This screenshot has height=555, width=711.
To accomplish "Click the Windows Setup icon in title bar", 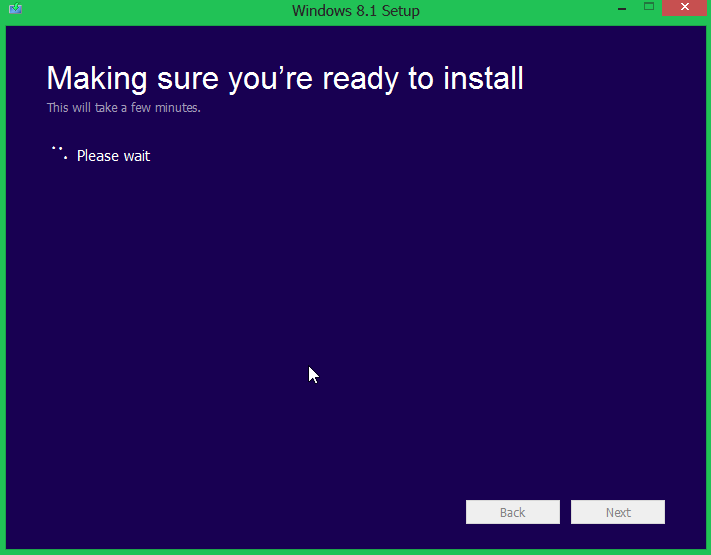I will [x=15, y=8].
